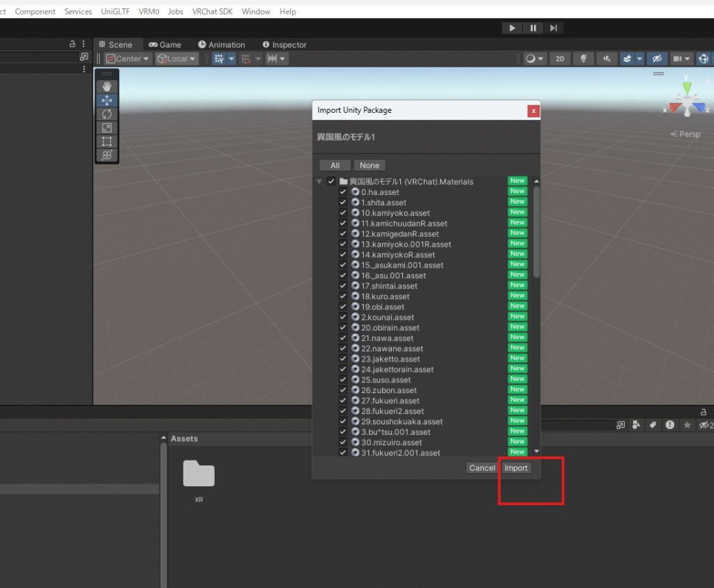Click the Step frame button
This screenshot has height=588, width=714.
tap(553, 29)
